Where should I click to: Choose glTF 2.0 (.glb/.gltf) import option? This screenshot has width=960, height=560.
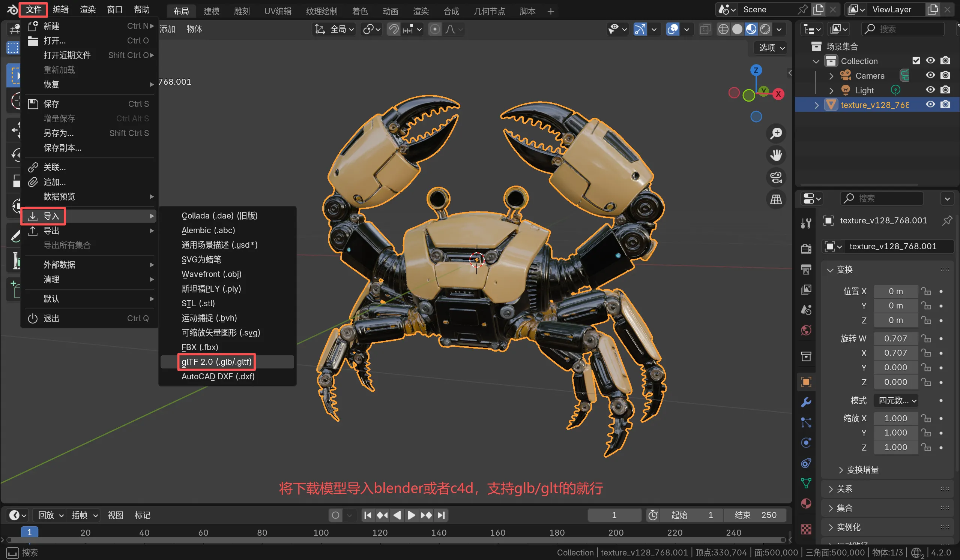coord(216,362)
